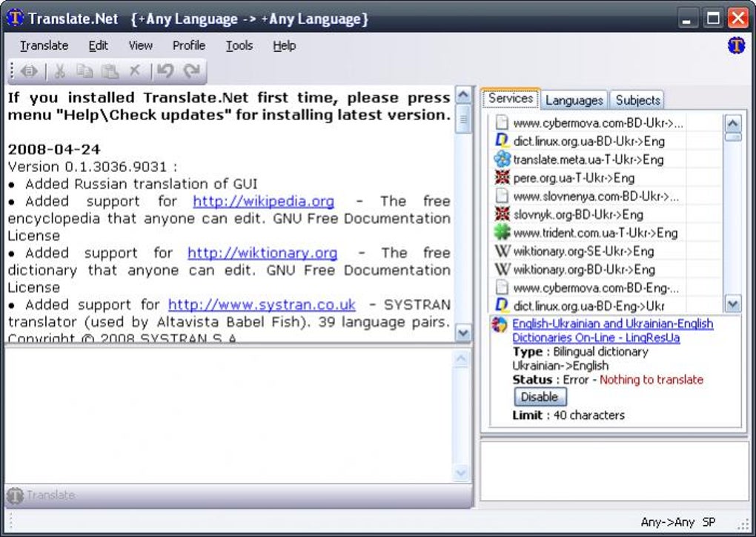756x537 pixels.
Task: Click the Disable button for the service
Action: click(540, 397)
